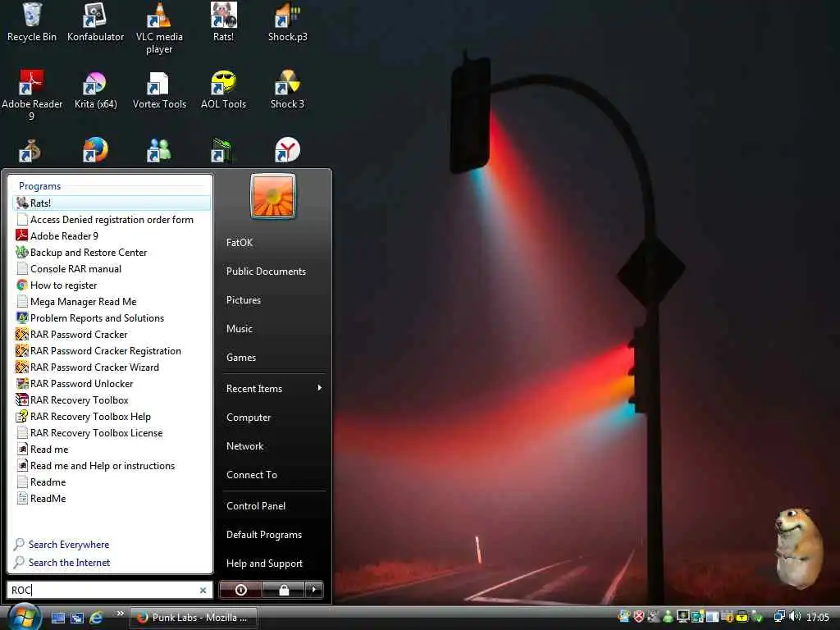Open RAR Recovery Toolbox Help

click(x=112, y=416)
